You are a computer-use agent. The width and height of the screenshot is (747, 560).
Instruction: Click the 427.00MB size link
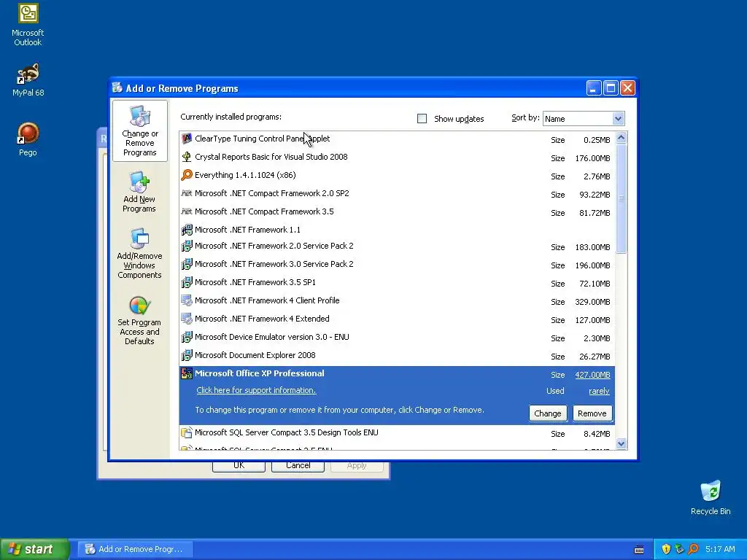pos(592,375)
